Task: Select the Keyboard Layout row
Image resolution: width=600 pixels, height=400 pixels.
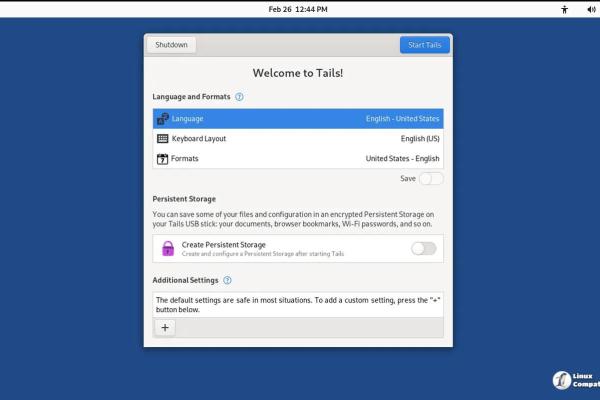Action: [x=298, y=139]
